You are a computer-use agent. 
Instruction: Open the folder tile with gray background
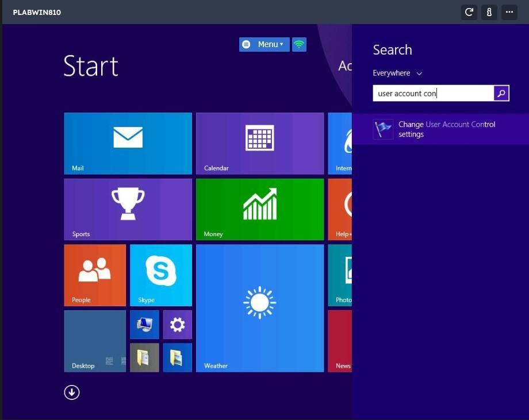click(x=144, y=357)
